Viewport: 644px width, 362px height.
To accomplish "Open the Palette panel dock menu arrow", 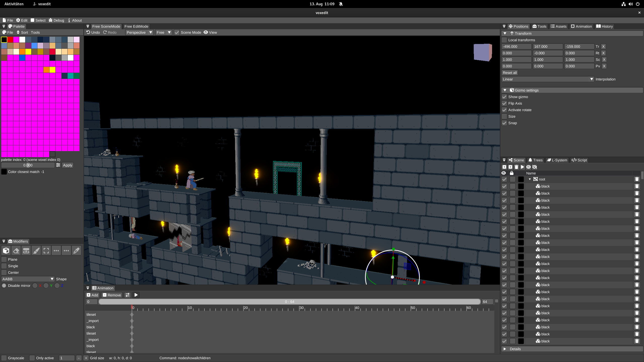I will (4, 26).
